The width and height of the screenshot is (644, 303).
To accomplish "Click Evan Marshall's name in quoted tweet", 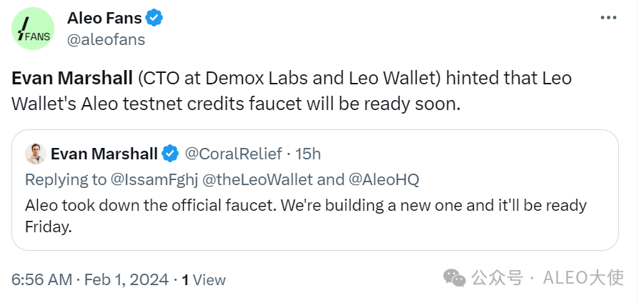I will pos(104,153).
